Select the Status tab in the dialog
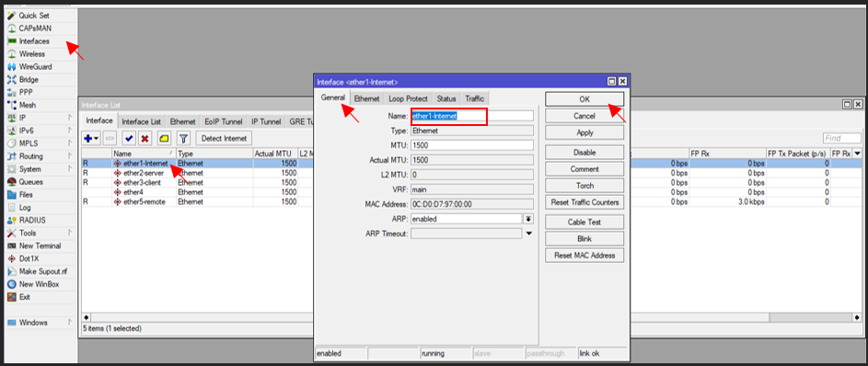 point(446,98)
